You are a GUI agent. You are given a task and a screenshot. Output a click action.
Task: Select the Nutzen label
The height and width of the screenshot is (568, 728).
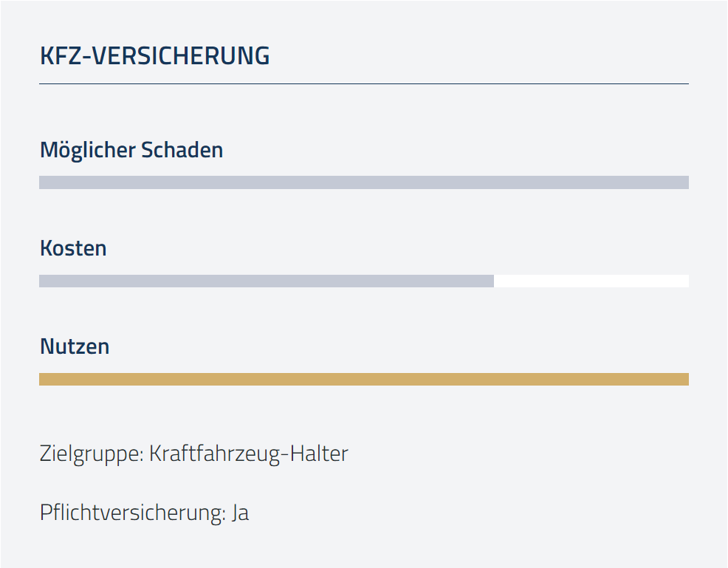pyautogui.click(x=75, y=346)
